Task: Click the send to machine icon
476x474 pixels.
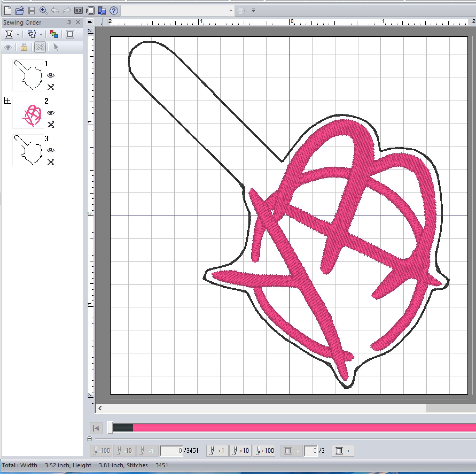Action: pos(102,11)
